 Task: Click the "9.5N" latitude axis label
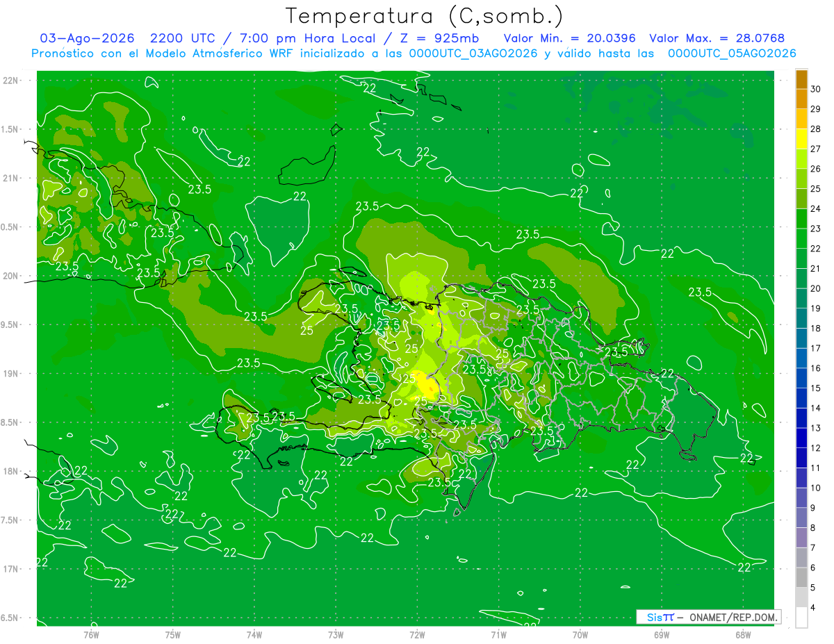[x=10, y=324]
